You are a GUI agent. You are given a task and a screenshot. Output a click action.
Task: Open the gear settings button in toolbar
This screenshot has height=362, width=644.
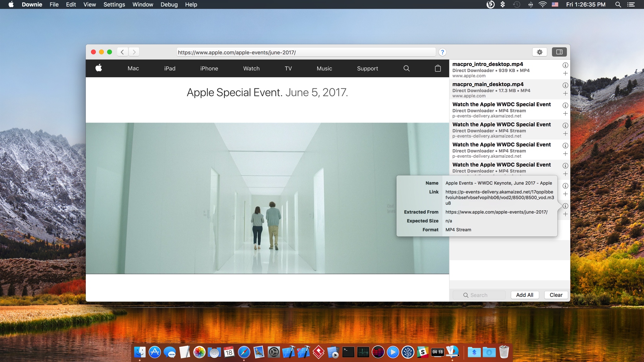[540, 52]
